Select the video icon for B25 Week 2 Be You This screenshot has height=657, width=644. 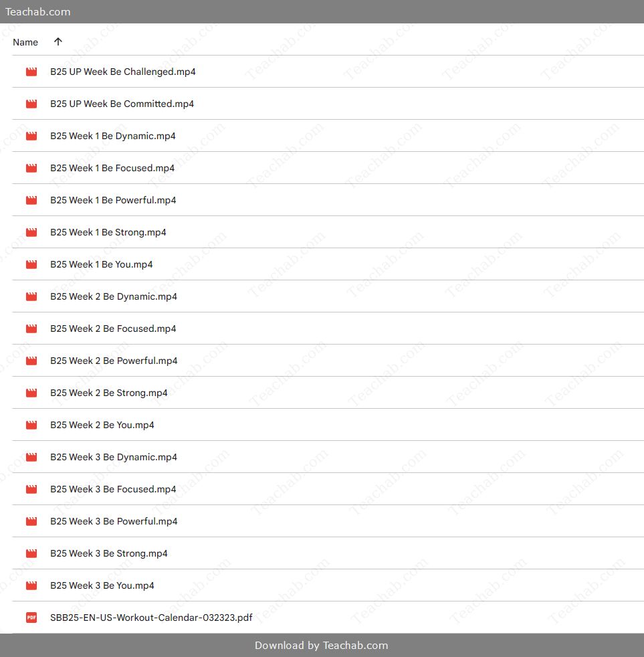[31, 425]
